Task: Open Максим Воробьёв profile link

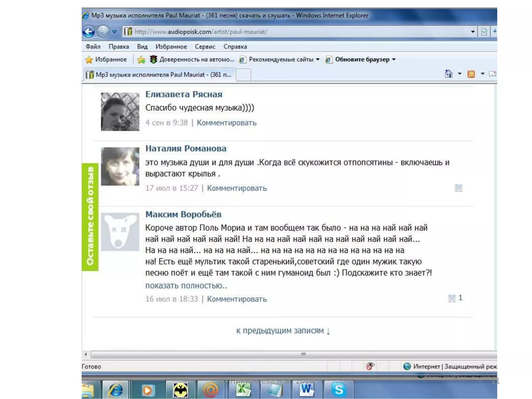Action: 183,214
